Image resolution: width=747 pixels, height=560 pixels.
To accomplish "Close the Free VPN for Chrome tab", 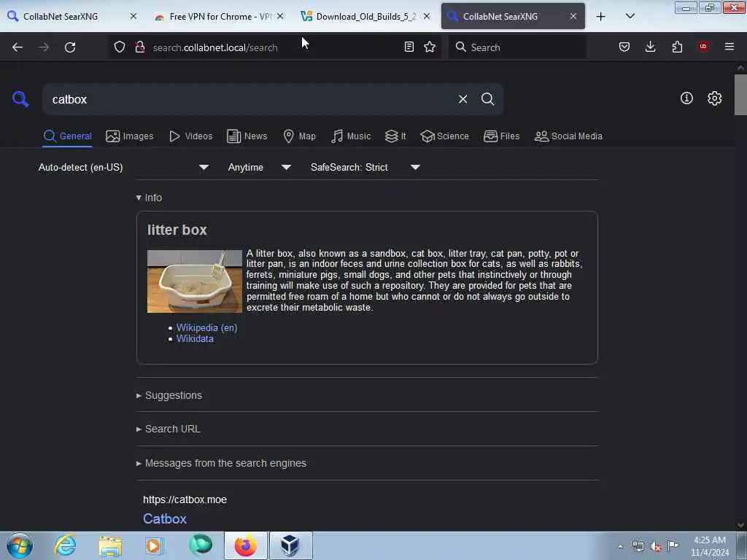I will 280,16.
